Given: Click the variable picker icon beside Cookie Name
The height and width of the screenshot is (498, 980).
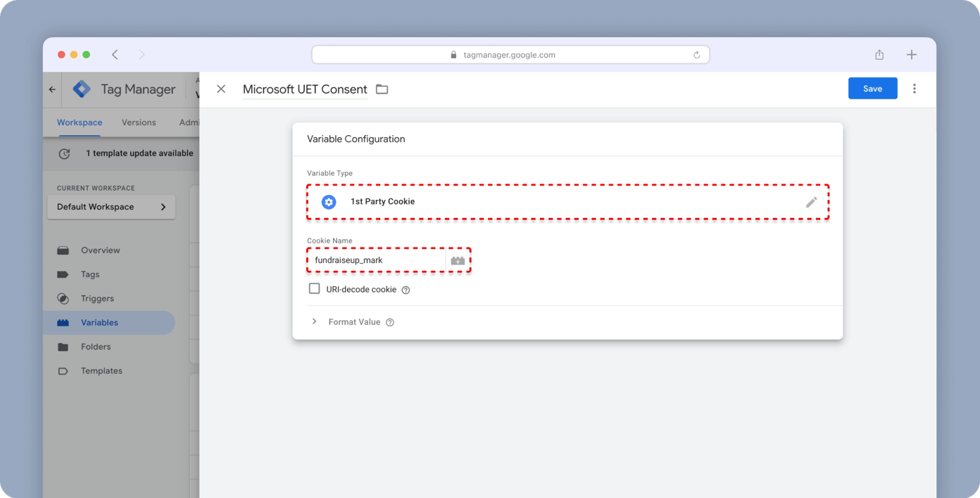Looking at the screenshot, I should coord(458,261).
